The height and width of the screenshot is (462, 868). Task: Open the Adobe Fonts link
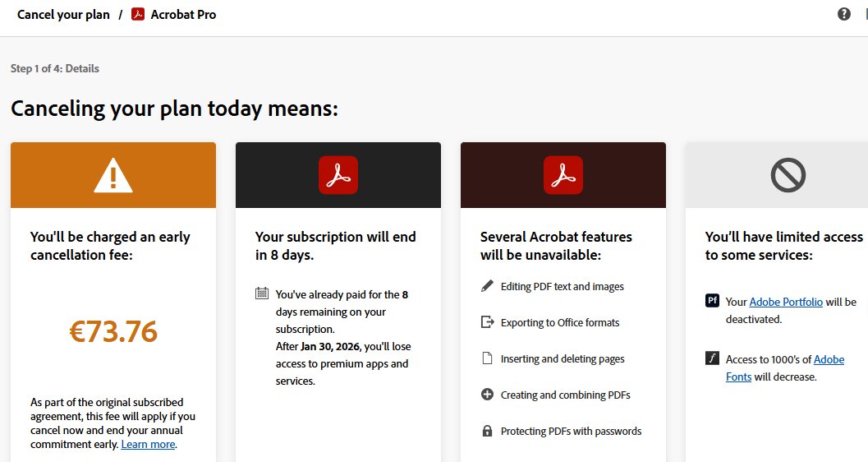coord(785,367)
